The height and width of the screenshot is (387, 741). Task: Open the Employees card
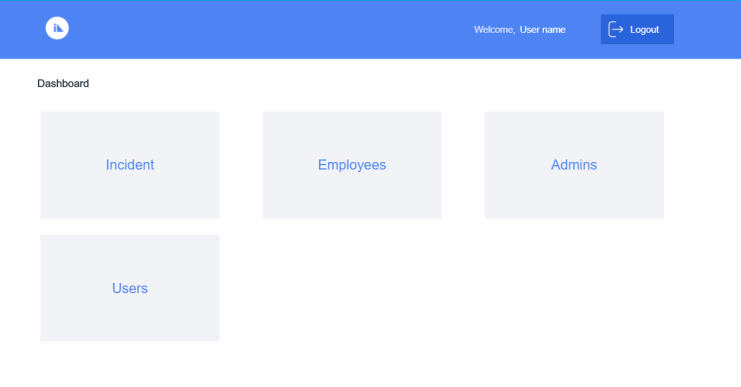tap(352, 165)
